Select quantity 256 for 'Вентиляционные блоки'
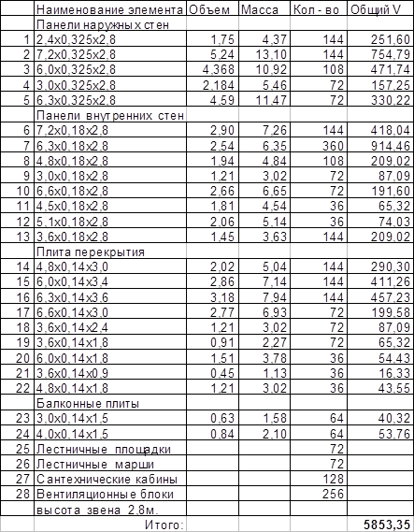 coord(319,494)
